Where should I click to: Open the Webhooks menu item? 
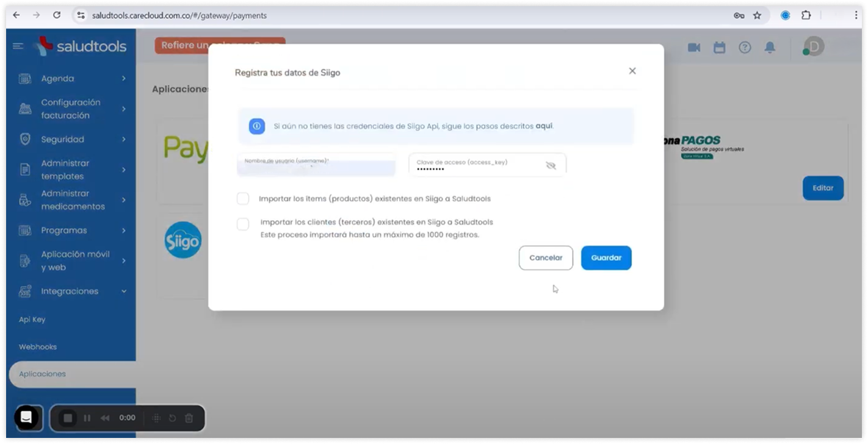coord(38,346)
